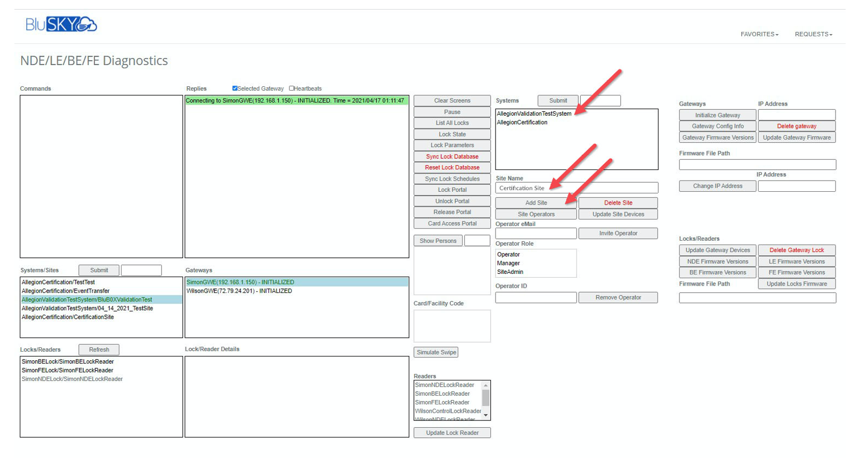Click the Invite Operator button
This screenshot has height=463, width=868.
618,233
